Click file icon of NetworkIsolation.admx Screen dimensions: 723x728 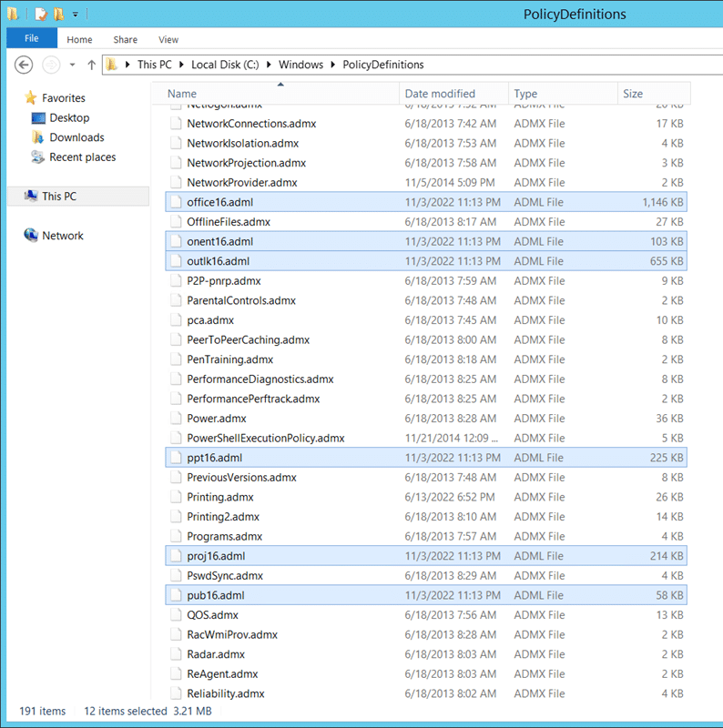coord(176,143)
